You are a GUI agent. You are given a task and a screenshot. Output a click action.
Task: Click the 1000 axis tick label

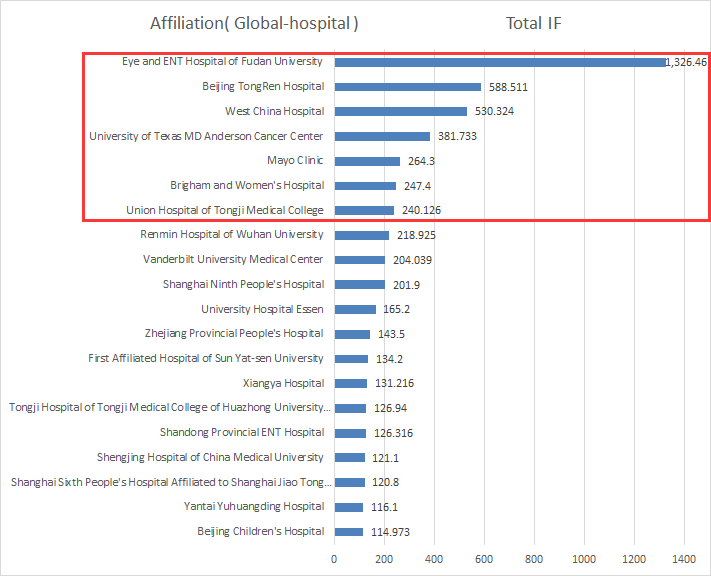(x=584, y=559)
